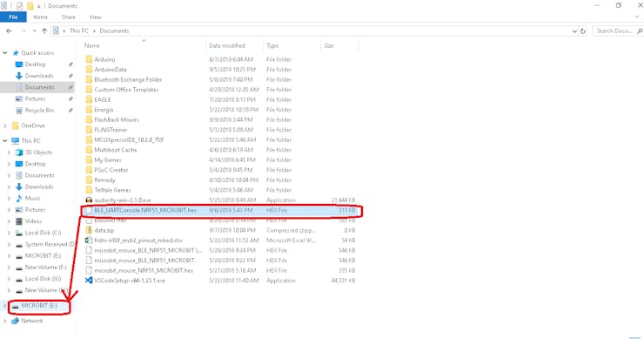This screenshot has height=339, width=644.
Task: Expand the ribbon with the chevron
Action: click(637, 17)
